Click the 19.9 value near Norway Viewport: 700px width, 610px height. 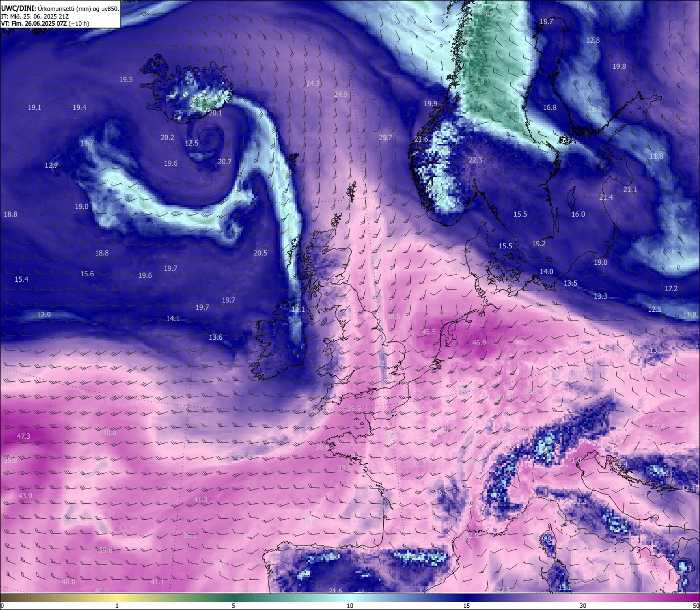coord(430,103)
